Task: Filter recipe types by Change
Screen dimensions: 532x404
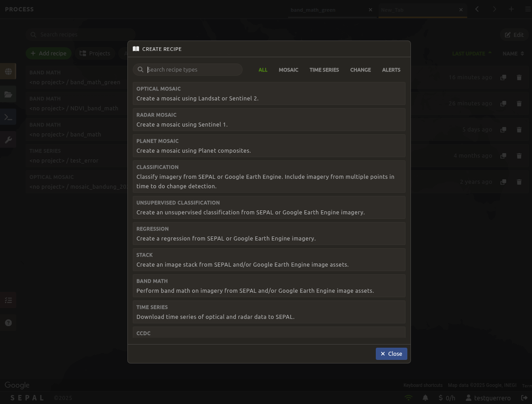Action: coord(361,70)
